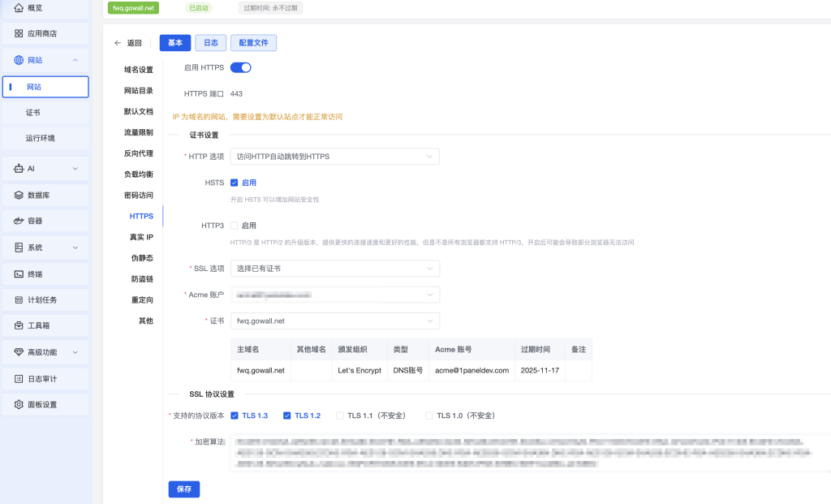Open the 面板设置 gear icon
831x504 pixels.
[x=19, y=404]
